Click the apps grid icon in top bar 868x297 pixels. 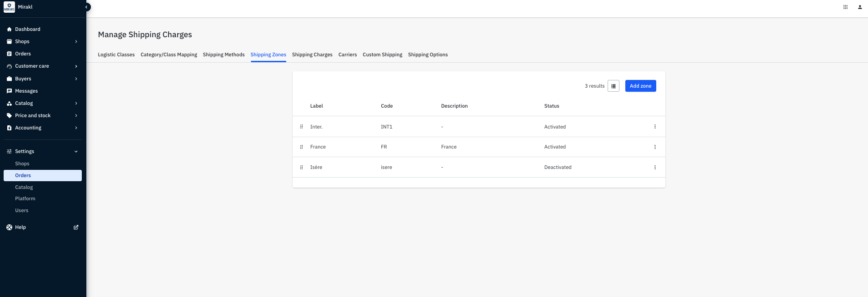click(845, 7)
